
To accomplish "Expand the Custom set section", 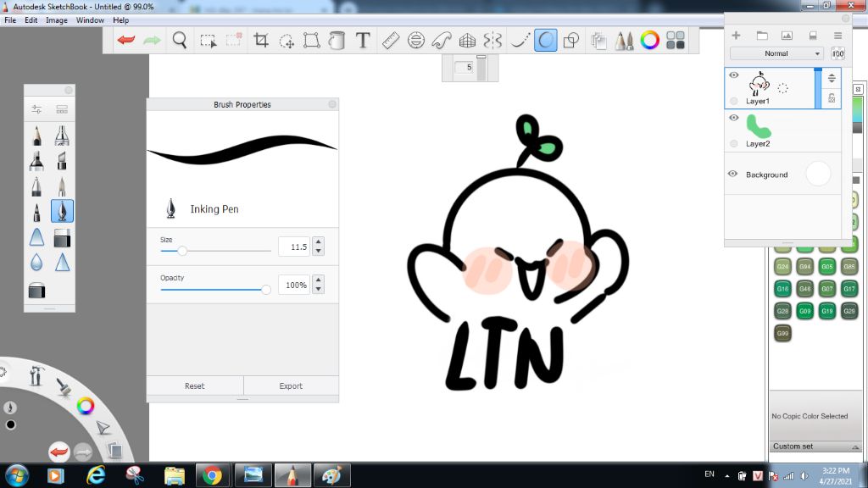I will [x=815, y=446].
